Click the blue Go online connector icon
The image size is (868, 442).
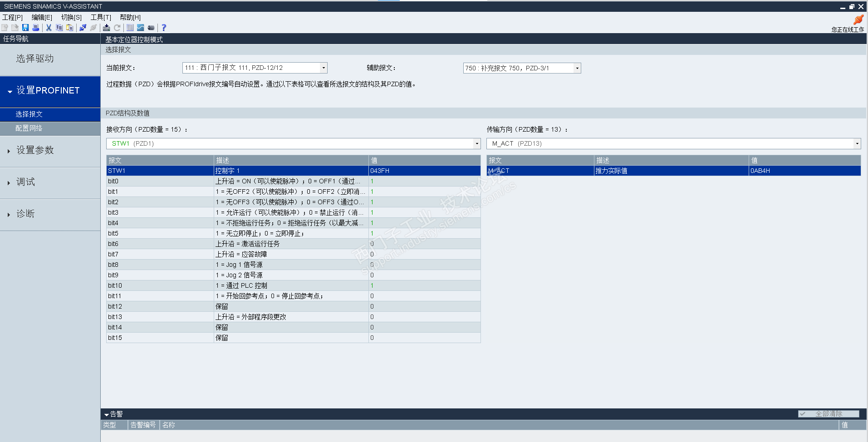coord(83,28)
